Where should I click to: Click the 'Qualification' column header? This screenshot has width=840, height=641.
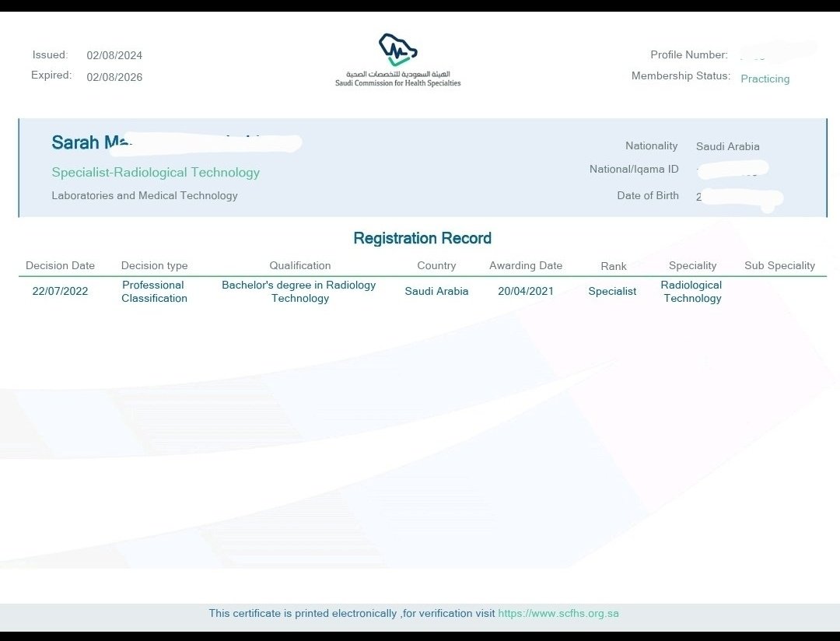(300, 266)
